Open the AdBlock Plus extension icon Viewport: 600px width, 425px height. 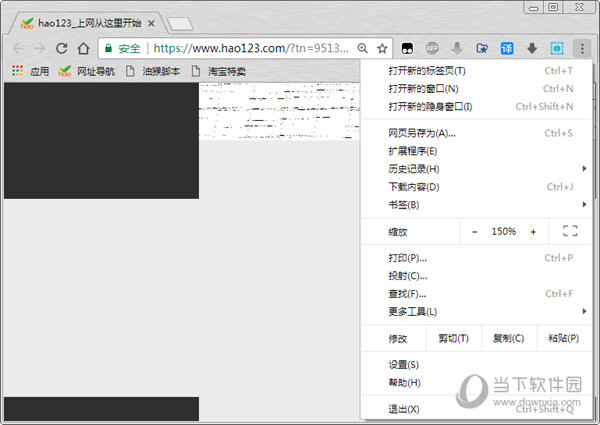pyautogui.click(x=432, y=48)
